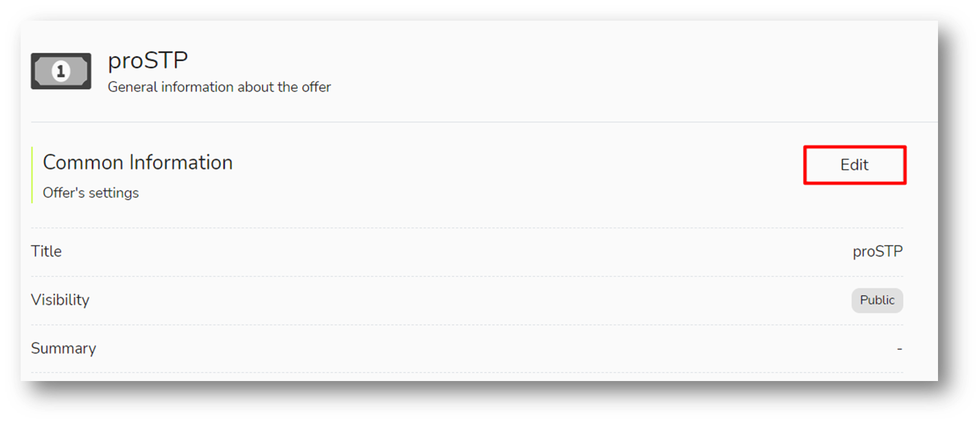Click the "Offer's settings" subtitle text
Viewport: 980px width, 423px height.
coord(90,193)
